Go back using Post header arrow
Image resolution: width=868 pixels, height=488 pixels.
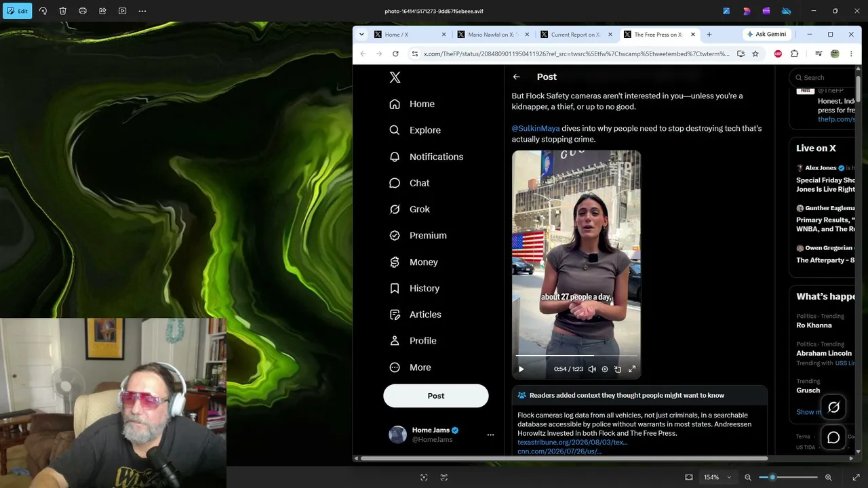click(x=517, y=77)
